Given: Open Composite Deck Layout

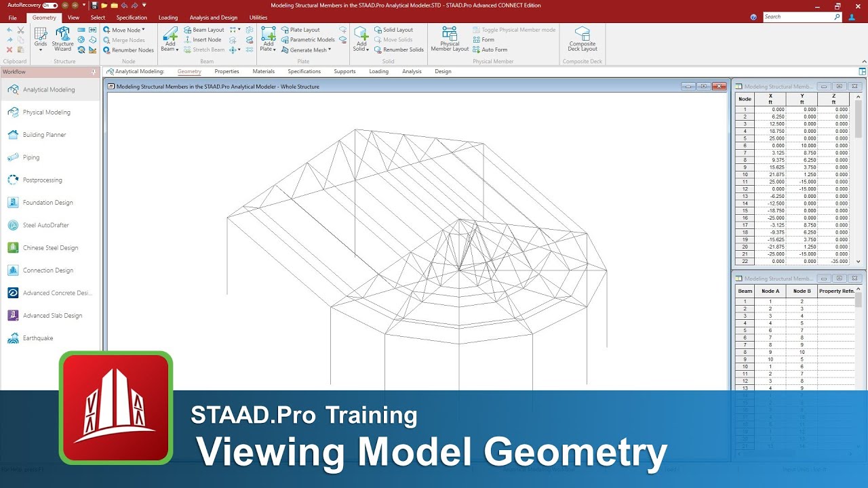Looking at the screenshot, I should pos(583,39).
